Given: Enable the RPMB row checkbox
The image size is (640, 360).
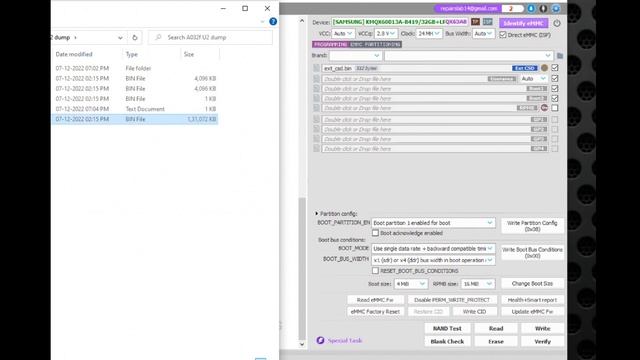Looking at the screenshot, I should 555,108.
